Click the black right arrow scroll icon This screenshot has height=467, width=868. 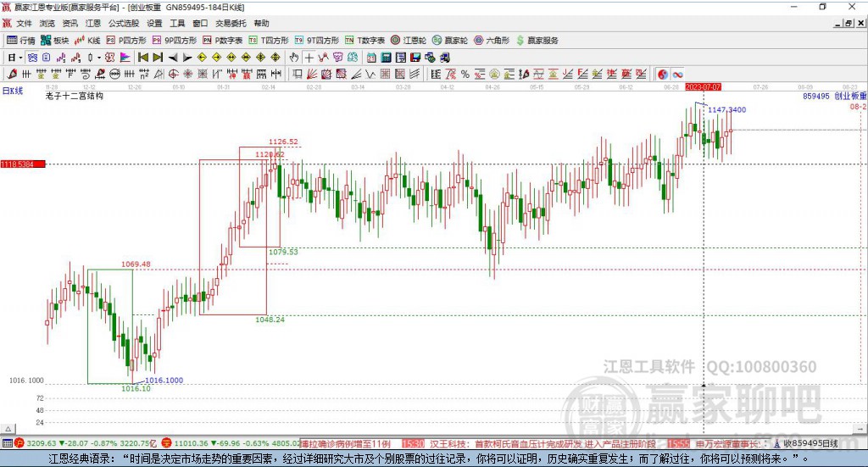pos(187,58)
